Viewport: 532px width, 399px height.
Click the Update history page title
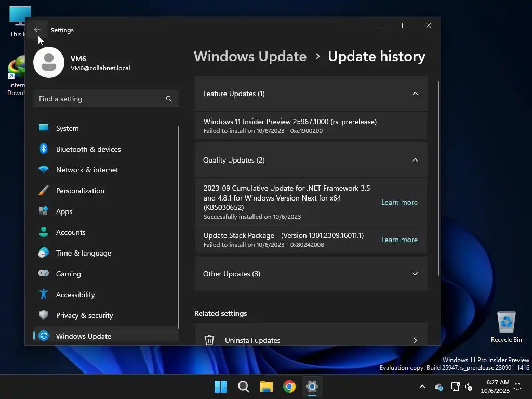376,56
